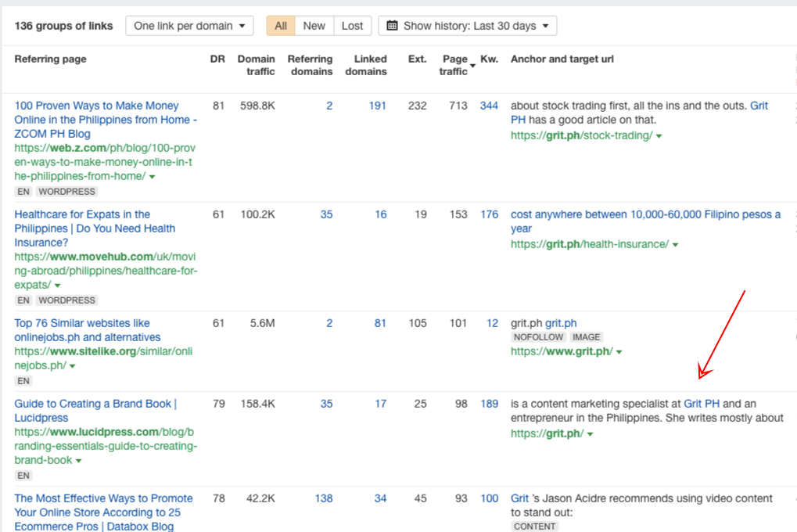Switch to the Lost links tab

tap(352, 26)
